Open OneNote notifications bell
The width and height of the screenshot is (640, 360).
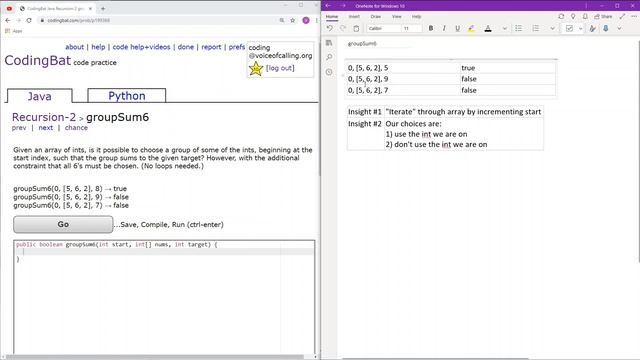pos(585,16)
